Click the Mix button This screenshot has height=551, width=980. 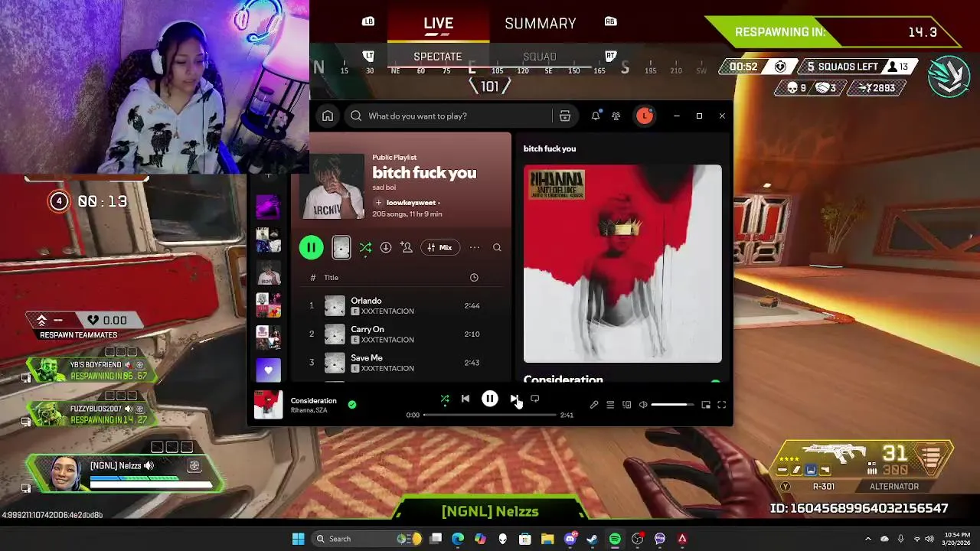point(439,247)
